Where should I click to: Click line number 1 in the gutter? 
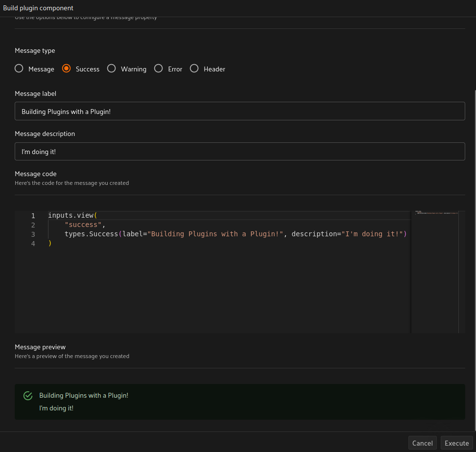33,216
